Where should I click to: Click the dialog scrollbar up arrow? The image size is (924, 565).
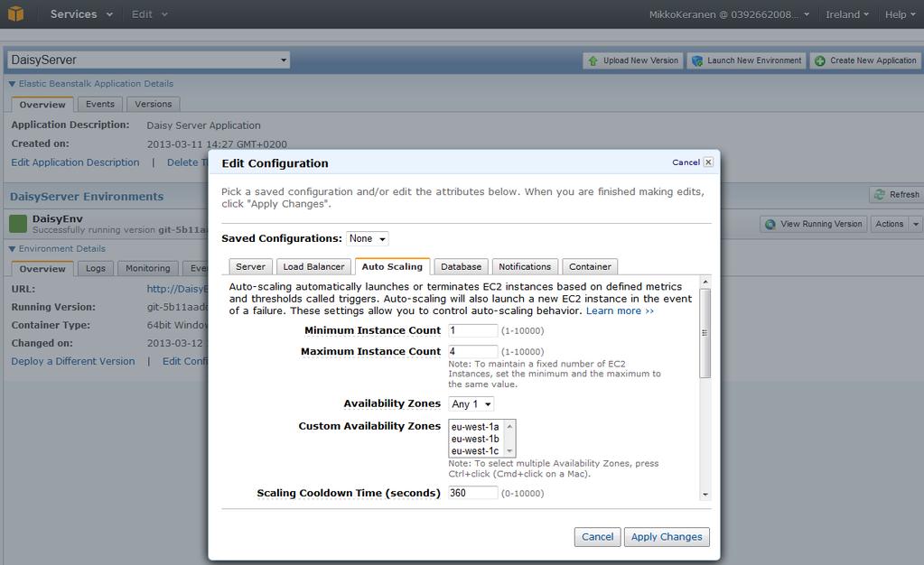click(x=705, y=282)
